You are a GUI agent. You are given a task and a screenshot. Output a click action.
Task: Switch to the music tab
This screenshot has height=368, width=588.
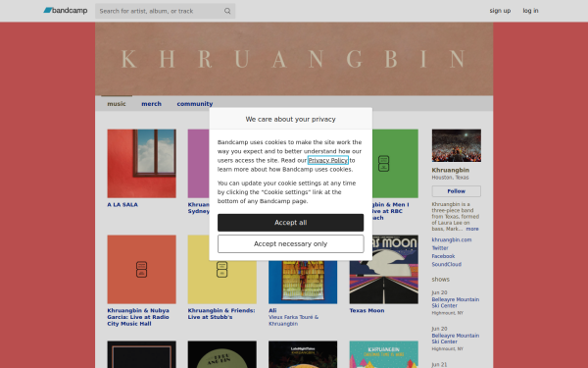tap(117, 104)
